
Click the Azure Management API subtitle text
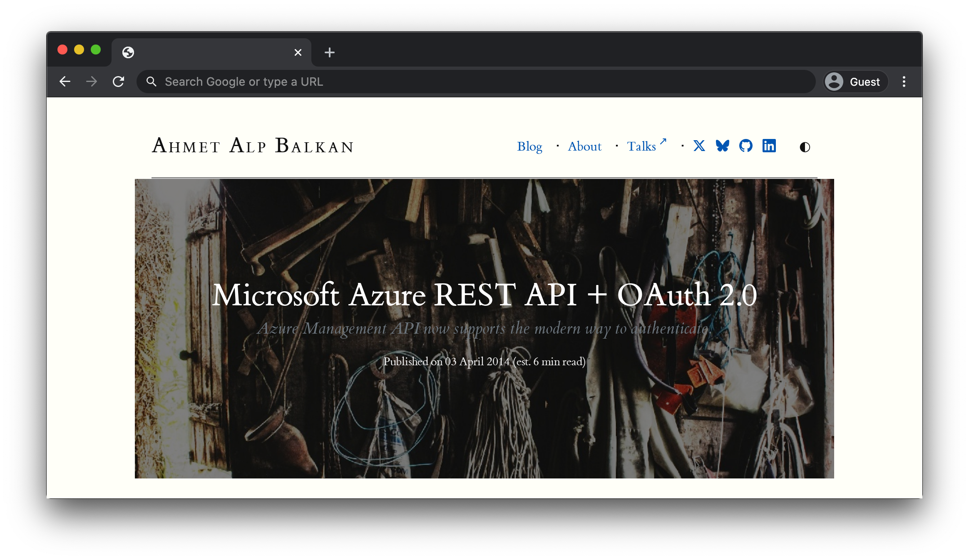tap(484, 329)
